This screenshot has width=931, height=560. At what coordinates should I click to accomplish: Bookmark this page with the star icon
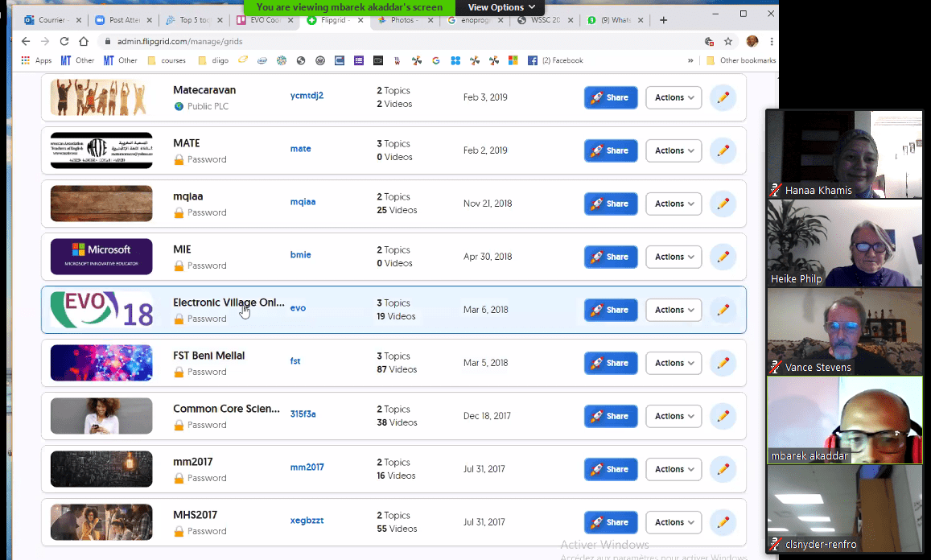[x=728, y=41]
